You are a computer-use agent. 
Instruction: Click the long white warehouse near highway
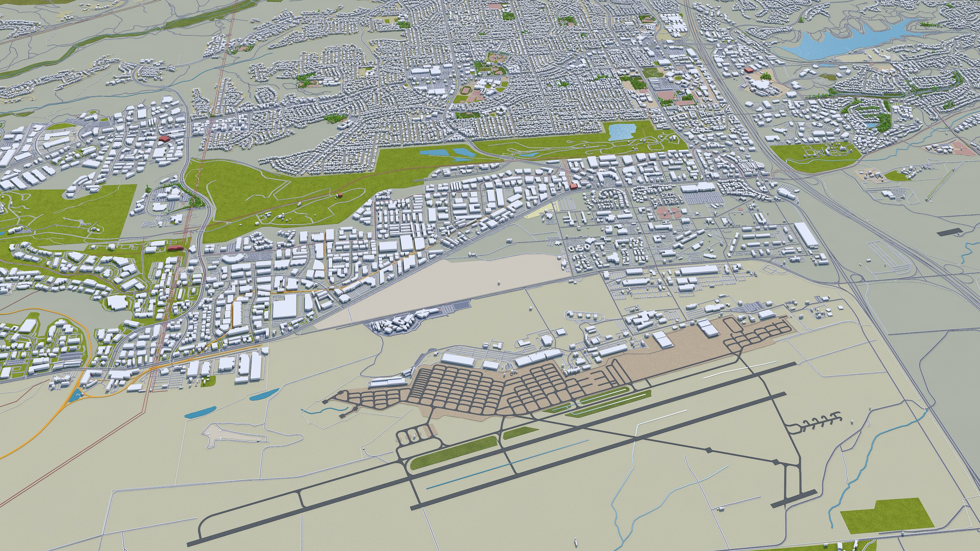tap(806, 234)
